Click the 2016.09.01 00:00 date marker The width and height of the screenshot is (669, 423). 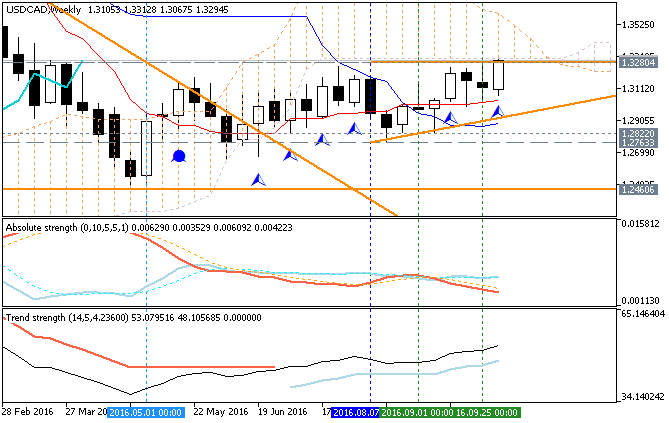coord(417,412)
